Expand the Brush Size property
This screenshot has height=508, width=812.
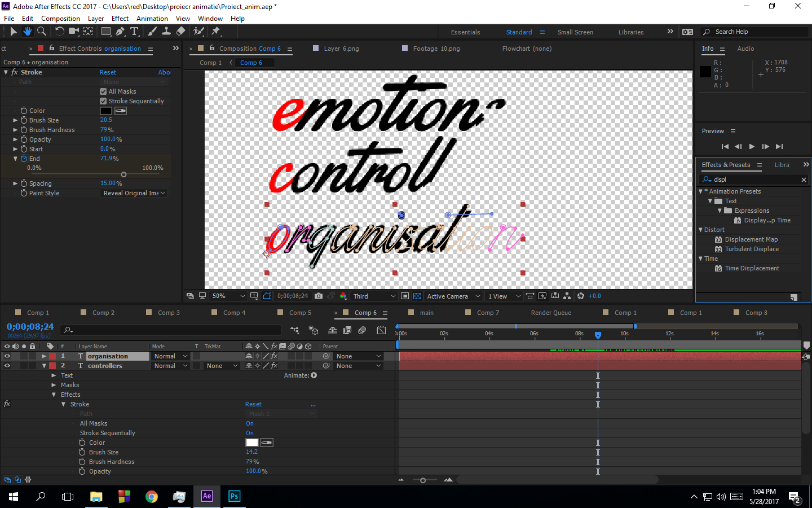pos(15,120)
